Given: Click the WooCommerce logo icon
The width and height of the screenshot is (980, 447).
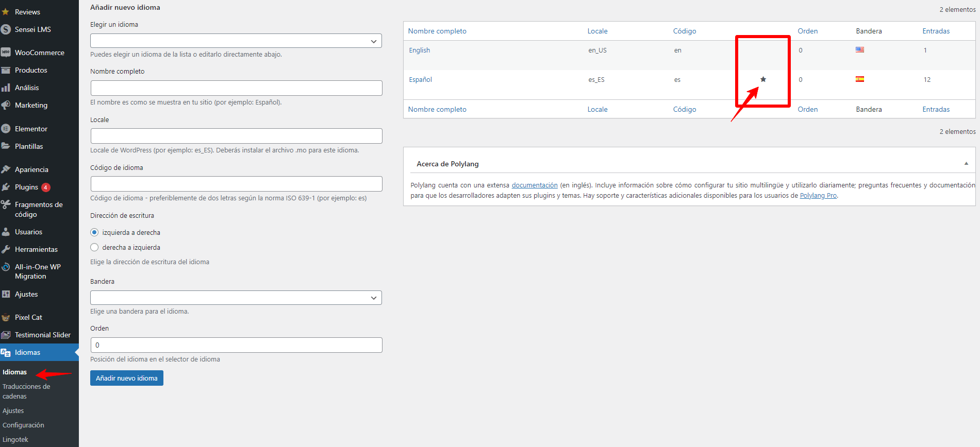Looking at the screenshot, I should [x=6, y=53].
